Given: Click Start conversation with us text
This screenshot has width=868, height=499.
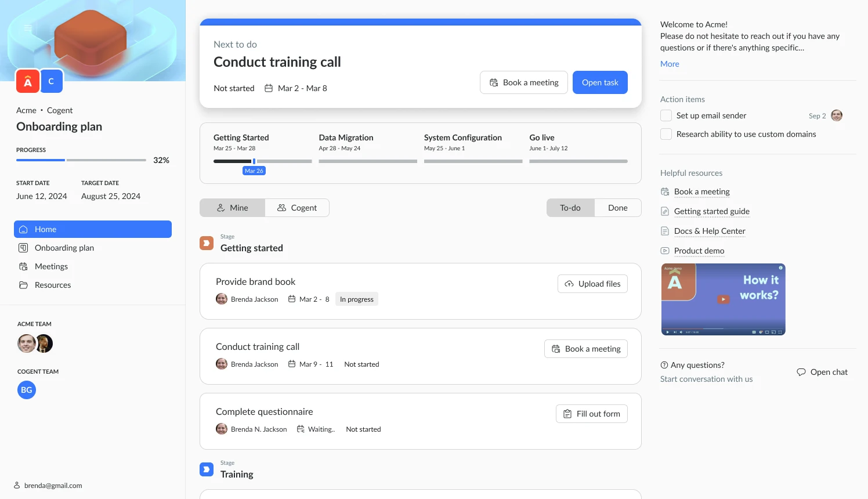Looking at the screenshot, I should coord(707,379).
